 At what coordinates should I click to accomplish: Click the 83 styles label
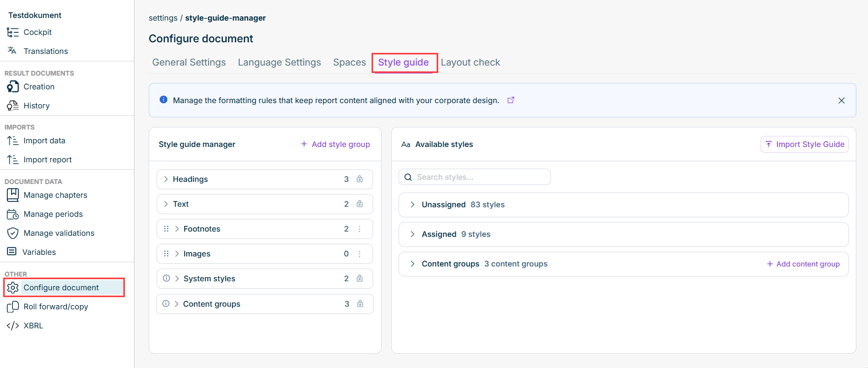coord(487,205)
